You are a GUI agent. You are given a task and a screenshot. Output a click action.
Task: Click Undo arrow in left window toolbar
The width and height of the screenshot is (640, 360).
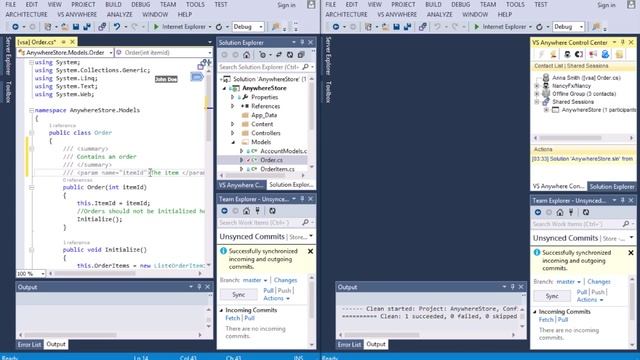117,27
